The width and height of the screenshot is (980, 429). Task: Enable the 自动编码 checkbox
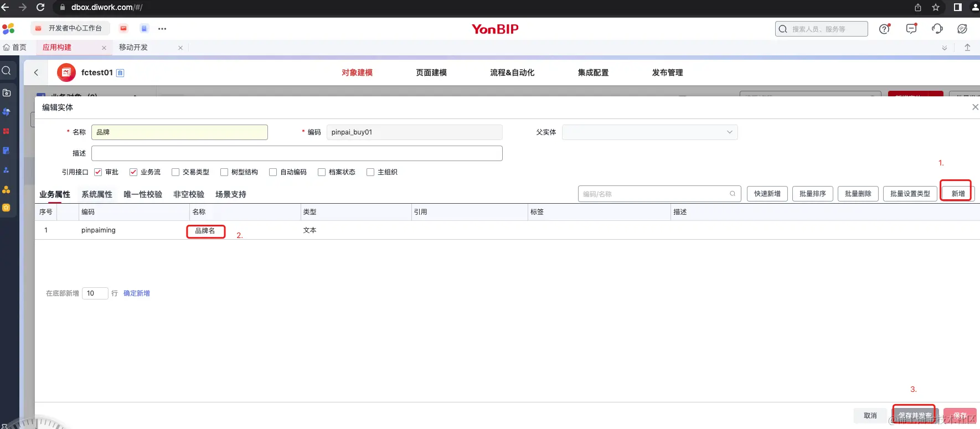tap(273, 172)
